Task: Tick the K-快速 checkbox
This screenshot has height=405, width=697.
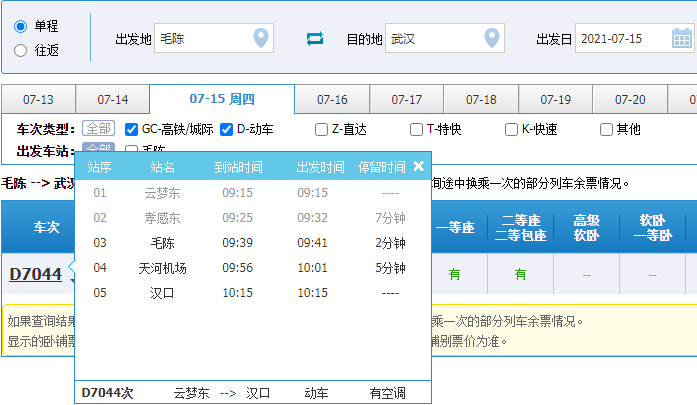Action: 511,129
